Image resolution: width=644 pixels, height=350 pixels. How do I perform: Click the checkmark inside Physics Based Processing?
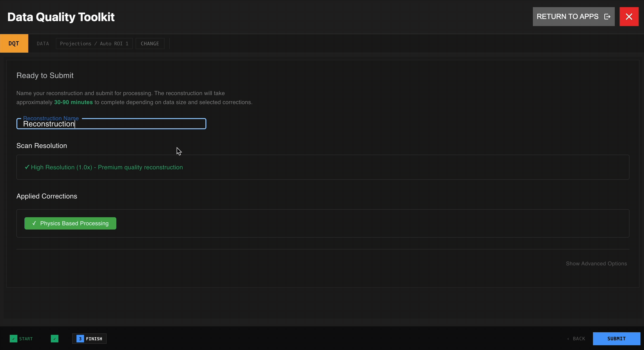pyautogui.click(x=34, y=223)
